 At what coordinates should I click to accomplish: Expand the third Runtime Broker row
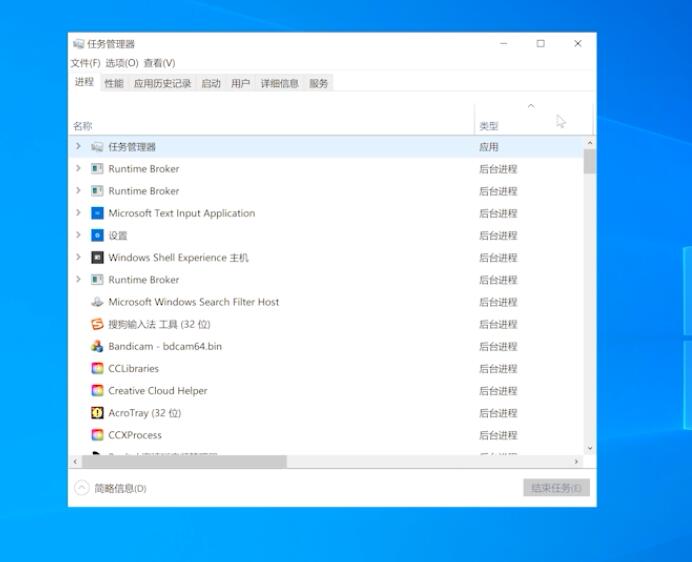78,279
